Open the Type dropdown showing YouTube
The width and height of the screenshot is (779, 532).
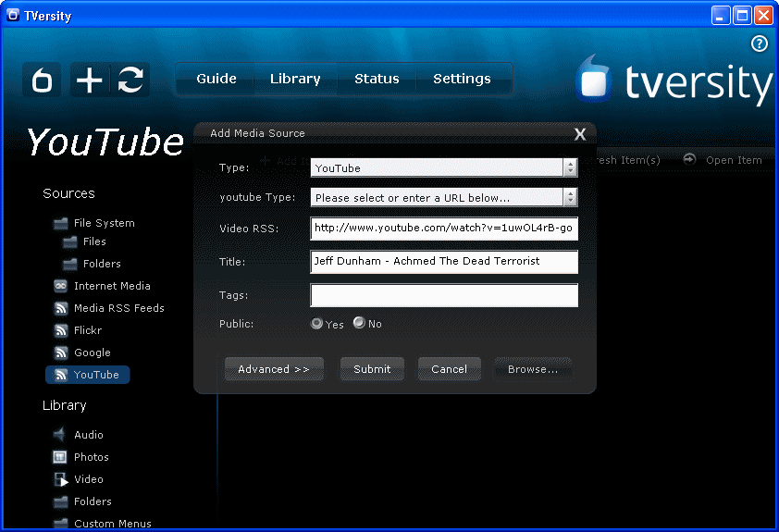pos(444,167)
